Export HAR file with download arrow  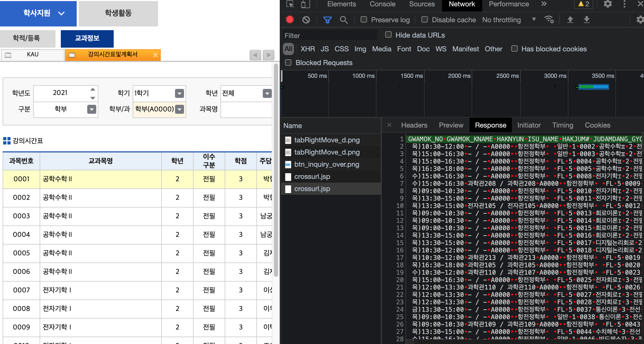(x=587, y=20)
